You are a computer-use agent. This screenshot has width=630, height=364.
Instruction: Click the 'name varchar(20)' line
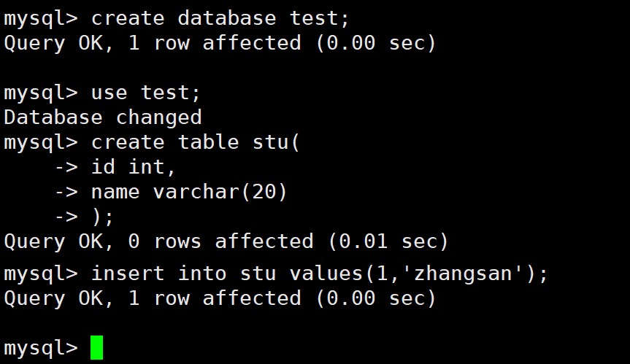click(x=171, y=192)
